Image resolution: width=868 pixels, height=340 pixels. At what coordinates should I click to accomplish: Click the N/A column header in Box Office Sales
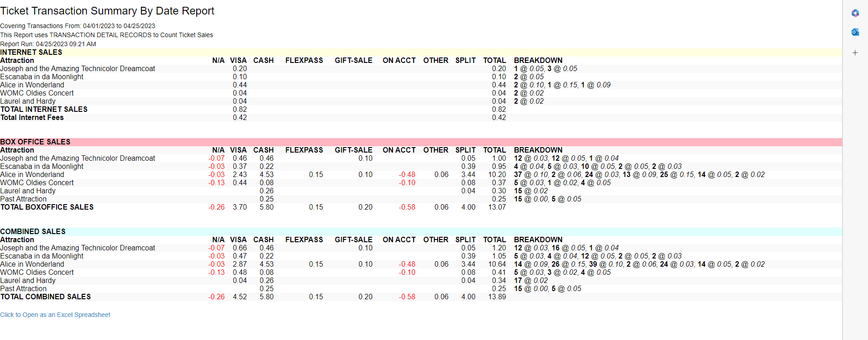pyautogui.click(x=218, y=150)
